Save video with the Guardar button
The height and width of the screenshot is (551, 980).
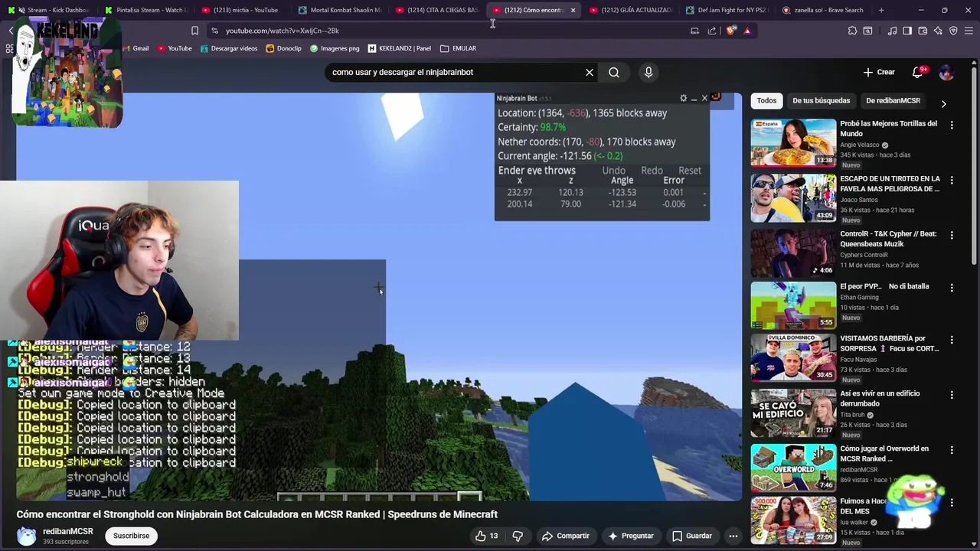pos(692,536)
